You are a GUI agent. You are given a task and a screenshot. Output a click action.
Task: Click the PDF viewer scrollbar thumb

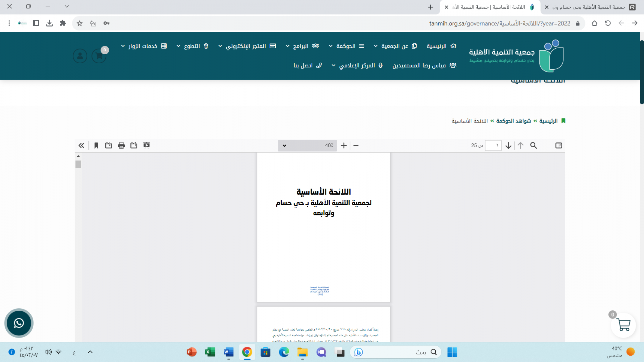tap(78, 164)
